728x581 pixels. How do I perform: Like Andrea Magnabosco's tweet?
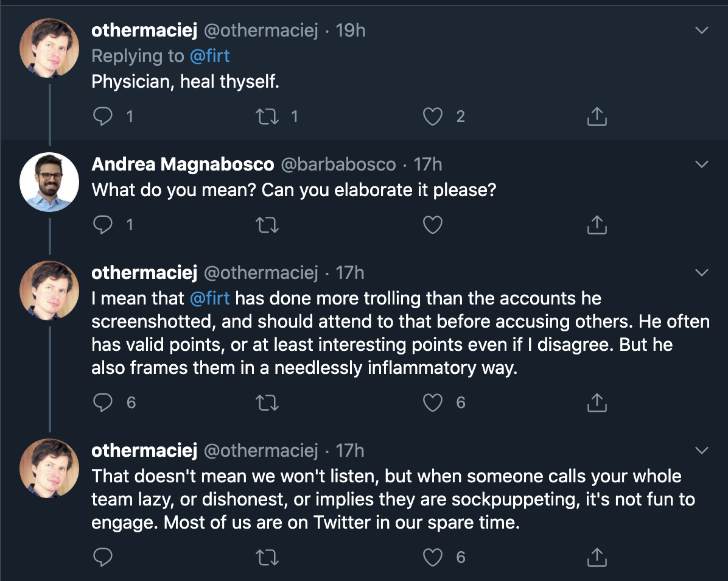[x=432, y=225]
